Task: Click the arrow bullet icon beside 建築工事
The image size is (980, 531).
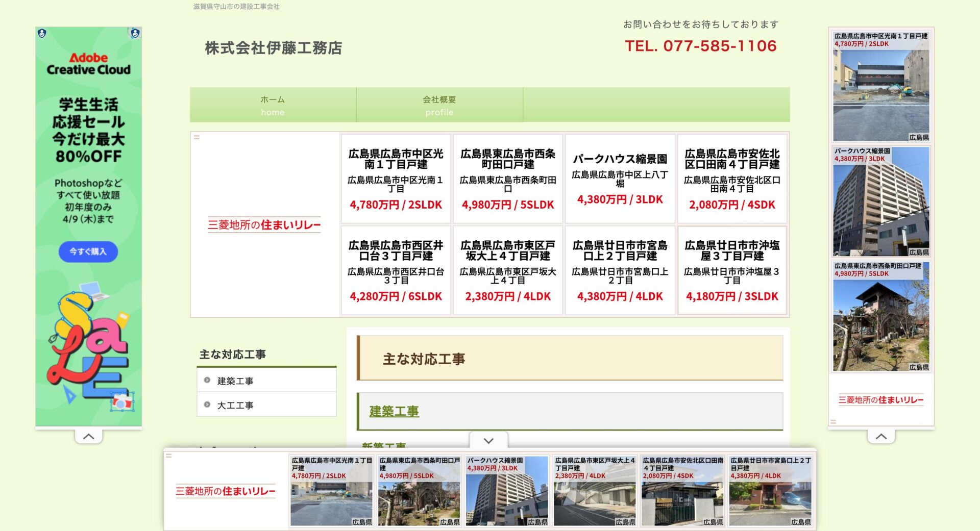Action: coord(207,380)
